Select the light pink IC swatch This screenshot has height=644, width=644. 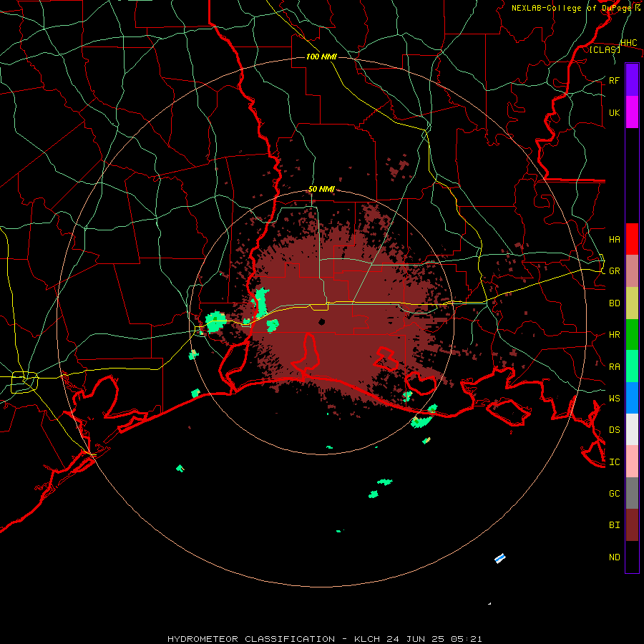(x=632, y=462)
